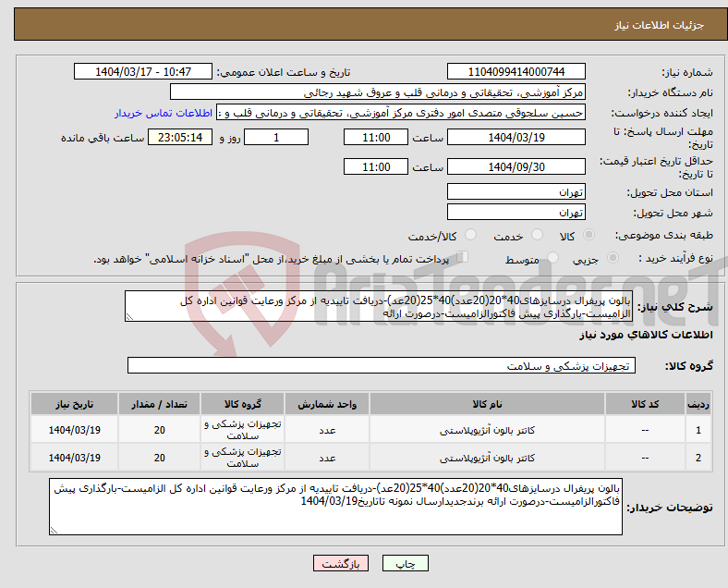Click the توضیحات خریدار notes textarea

coord(335,507)
